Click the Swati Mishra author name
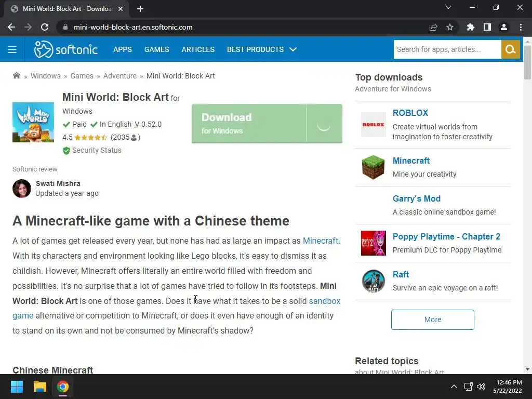This screenshot has width=532, height=399. 58,183
